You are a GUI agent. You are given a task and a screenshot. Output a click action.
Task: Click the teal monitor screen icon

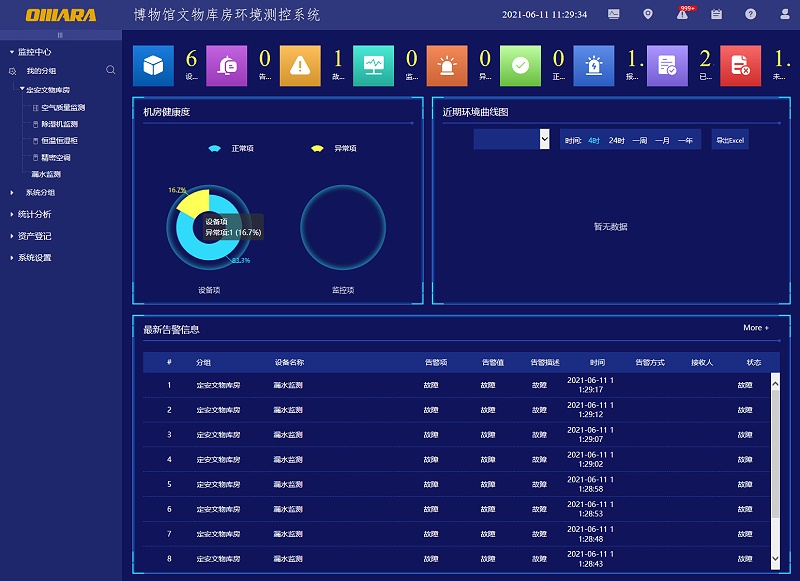pyautogui.click(x=373, y=65)
